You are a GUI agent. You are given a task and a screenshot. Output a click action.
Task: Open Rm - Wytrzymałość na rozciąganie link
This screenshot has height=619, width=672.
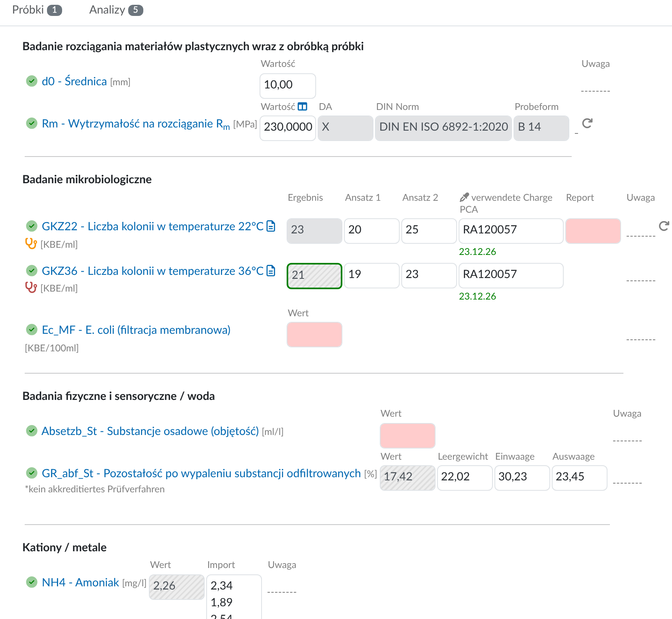(x=136, y=124)
